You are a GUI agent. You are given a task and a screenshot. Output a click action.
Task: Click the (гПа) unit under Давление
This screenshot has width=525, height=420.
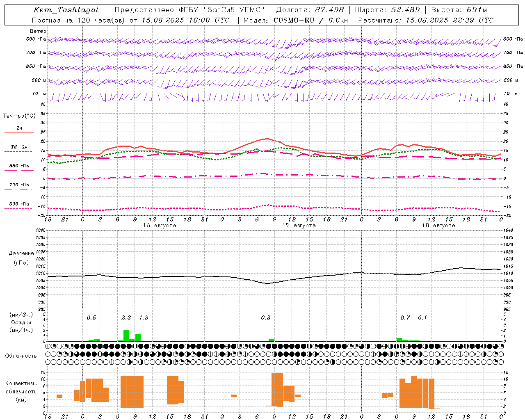coord(21,263)
